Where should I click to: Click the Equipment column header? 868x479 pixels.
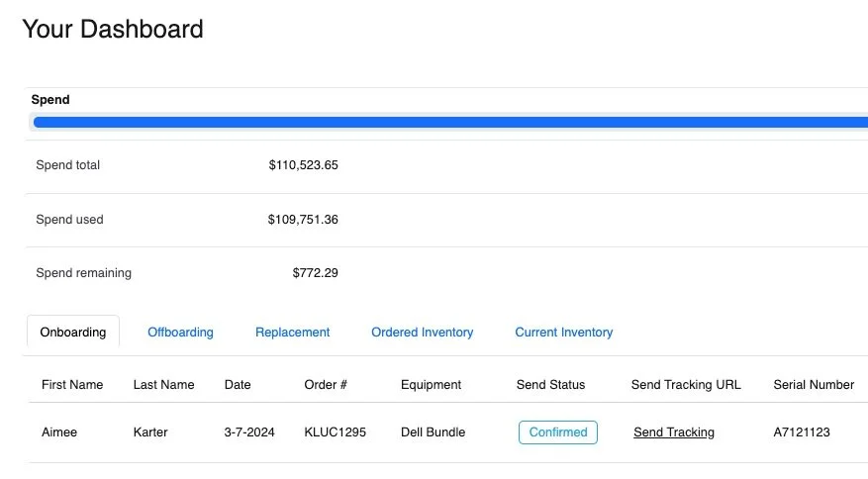[x=431, y=385]
